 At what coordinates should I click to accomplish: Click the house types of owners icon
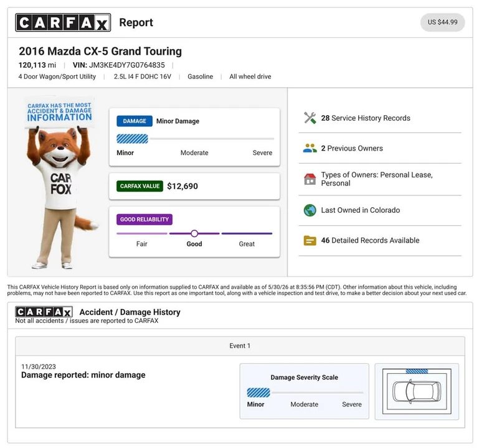pyautogui.click(x=310, y=179)
